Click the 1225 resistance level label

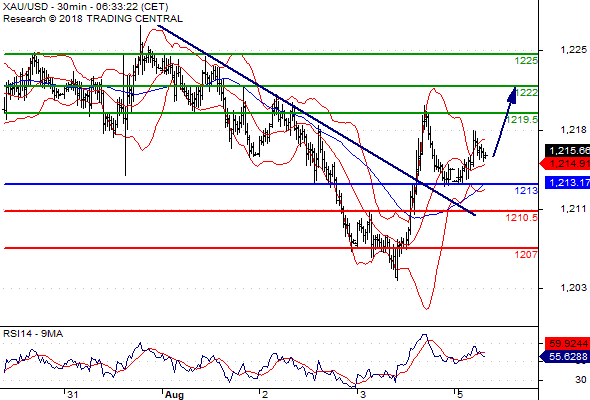click(526, 61)
